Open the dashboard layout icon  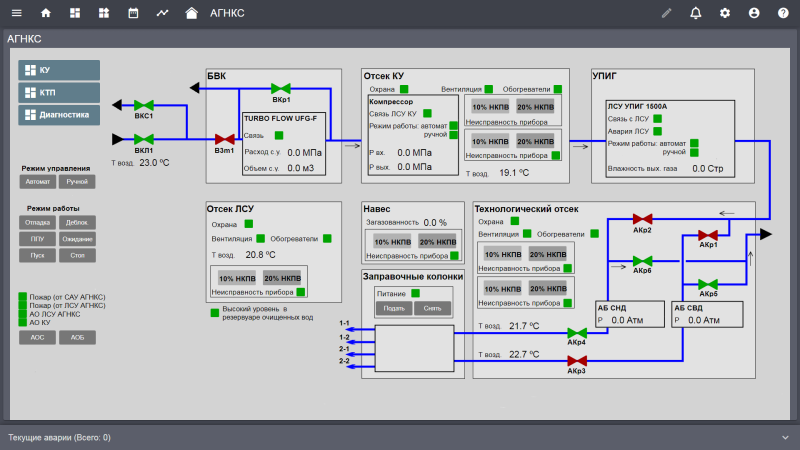(75, 13)
